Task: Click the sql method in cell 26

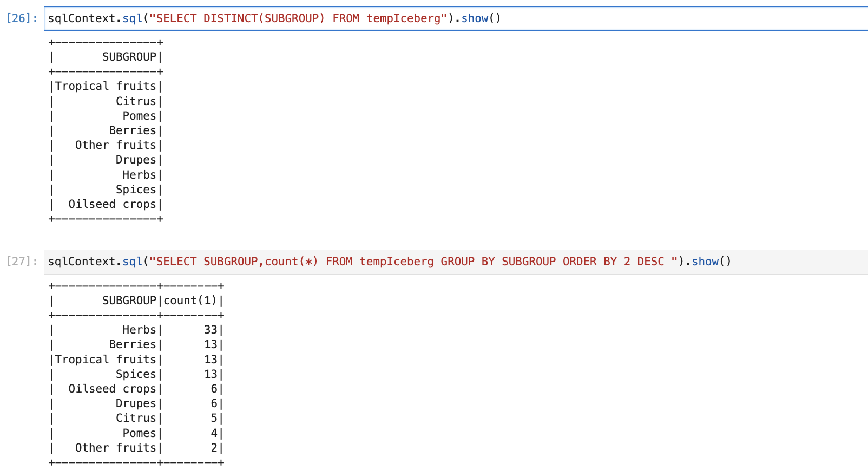Action: 132,18
